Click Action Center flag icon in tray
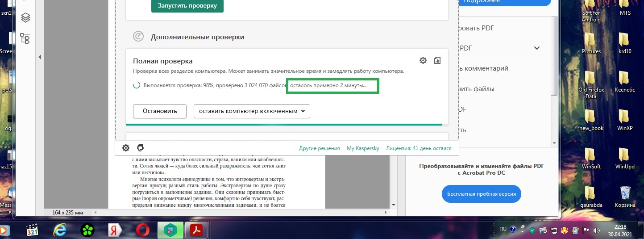Viewport: 644px width, 239px height. (586, 231)
